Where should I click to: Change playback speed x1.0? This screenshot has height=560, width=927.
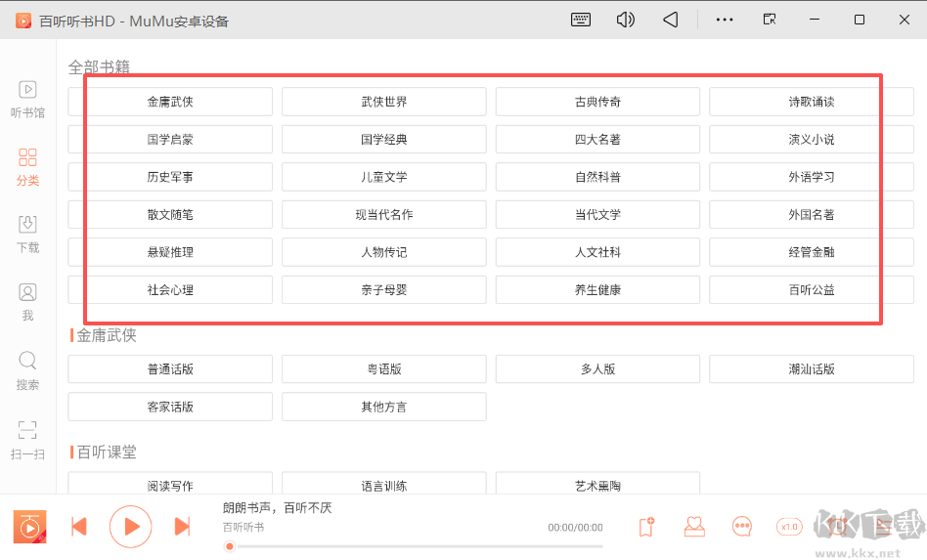click(788, 527)
